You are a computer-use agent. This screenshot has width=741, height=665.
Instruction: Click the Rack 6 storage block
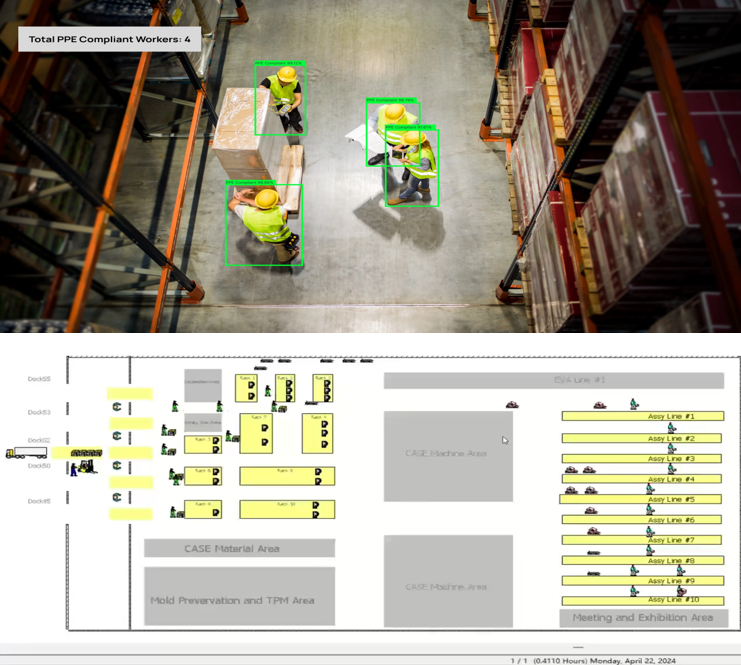pos(203,476)
